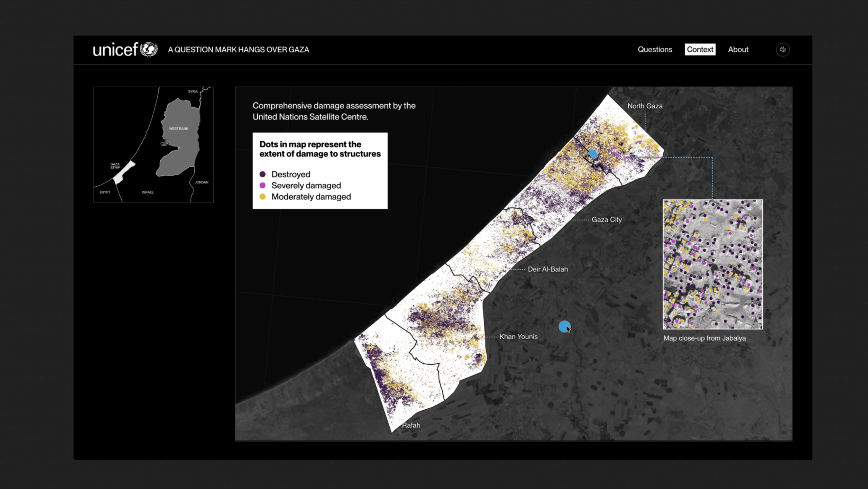The width and height of the screenshot is (868, 489).
Task: Click the Severely damaged magenta dot
Action: coord(263,186)
